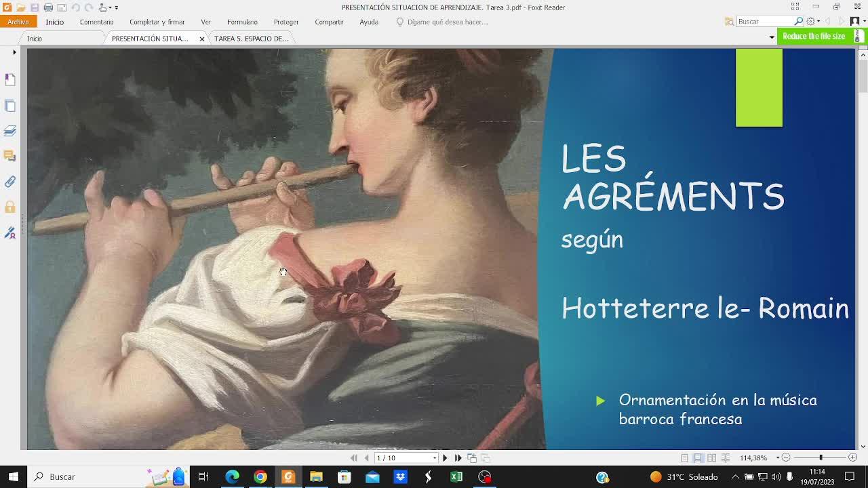Open a file with the folder icon

(x=21, y=7)
